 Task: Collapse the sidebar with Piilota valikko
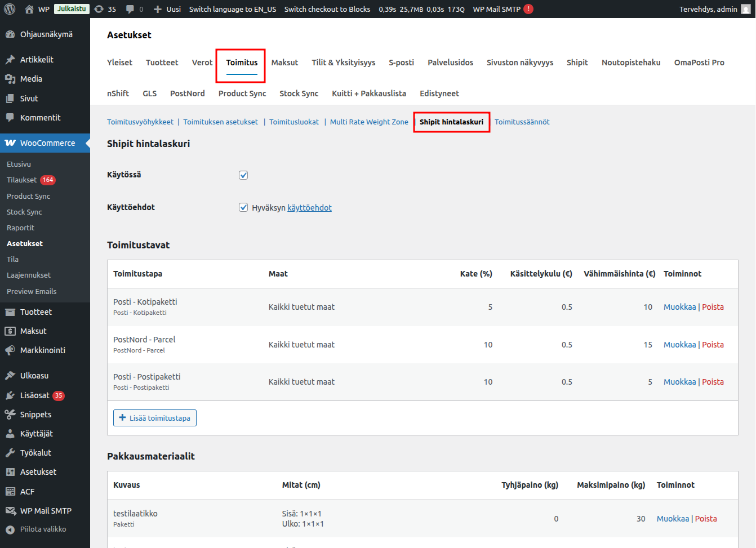click(43, 529)
